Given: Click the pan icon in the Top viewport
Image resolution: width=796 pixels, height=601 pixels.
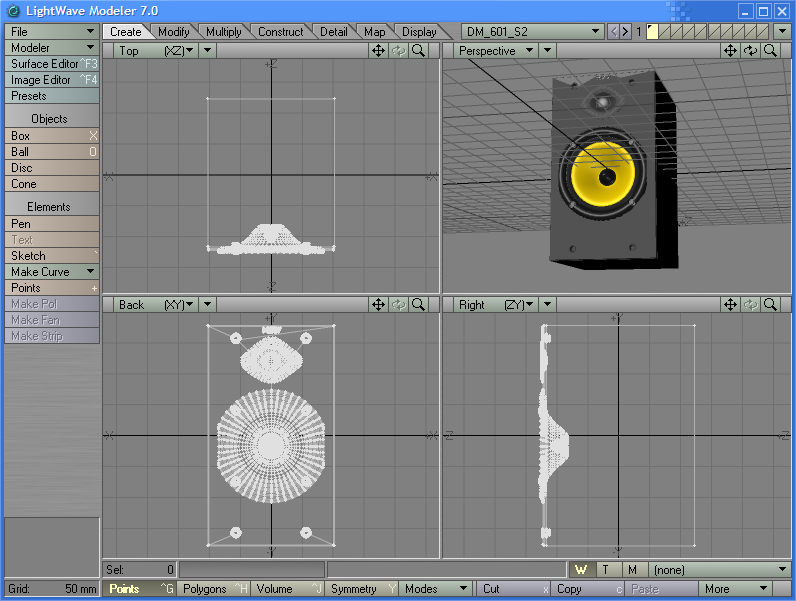Looking at the screenshot, I should point(378,51).
